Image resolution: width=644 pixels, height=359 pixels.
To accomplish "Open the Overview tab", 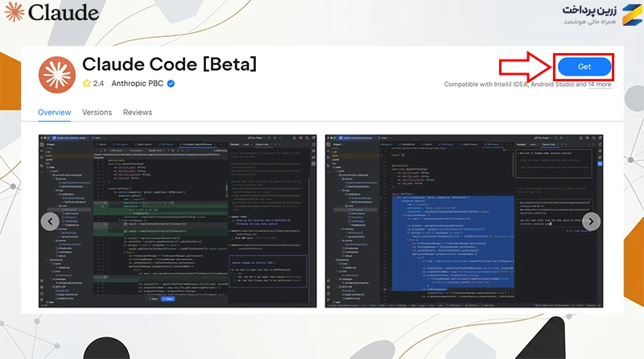I will [x=54, y=112].
